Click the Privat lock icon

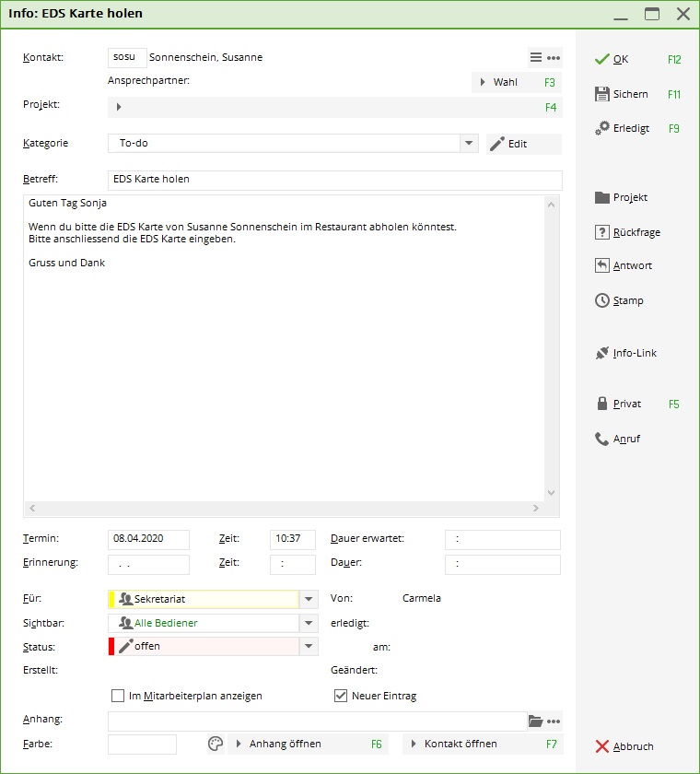pyautogui.click(x=602, y=404)
